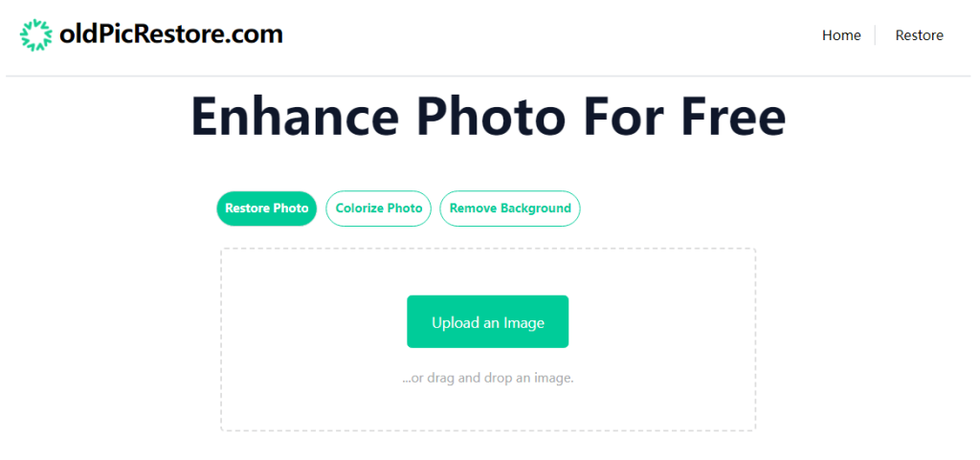
Task: Click the Enhance Photo For Free heading
Action: coord(488,117)
